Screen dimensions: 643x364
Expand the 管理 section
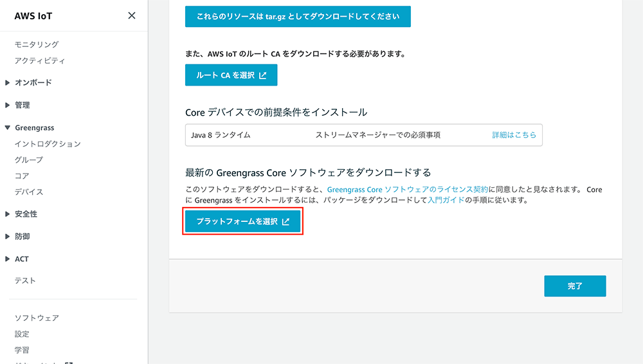click(x=22, y=105)
